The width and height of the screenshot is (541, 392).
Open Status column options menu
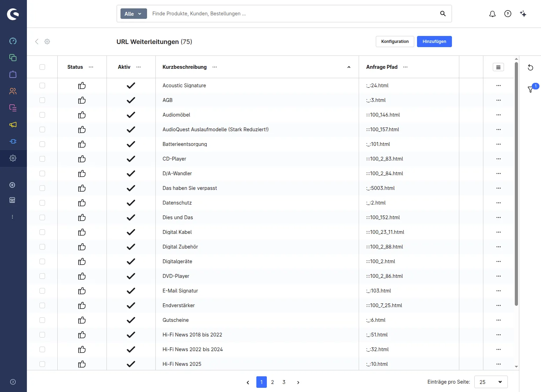[x=91, y=67]
